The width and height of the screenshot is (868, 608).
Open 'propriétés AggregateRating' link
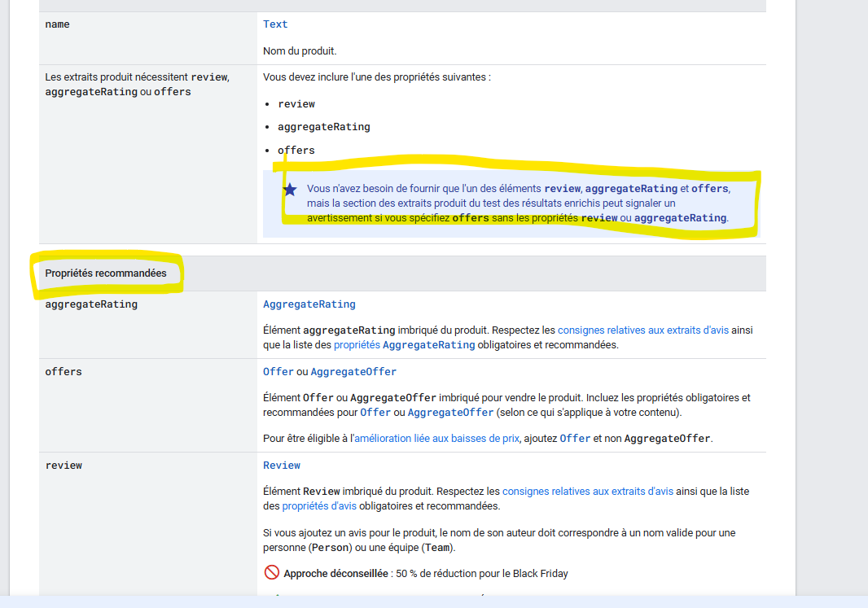tap(404, 345)
